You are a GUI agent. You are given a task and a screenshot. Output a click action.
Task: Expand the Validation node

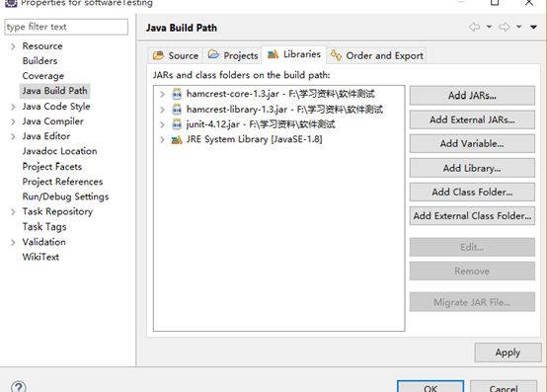pyautogui.click(x=13, y=242)
